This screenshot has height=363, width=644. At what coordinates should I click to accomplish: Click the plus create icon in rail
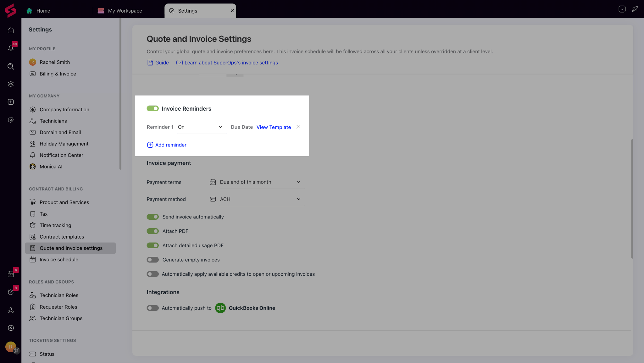[x=11, y=102]
